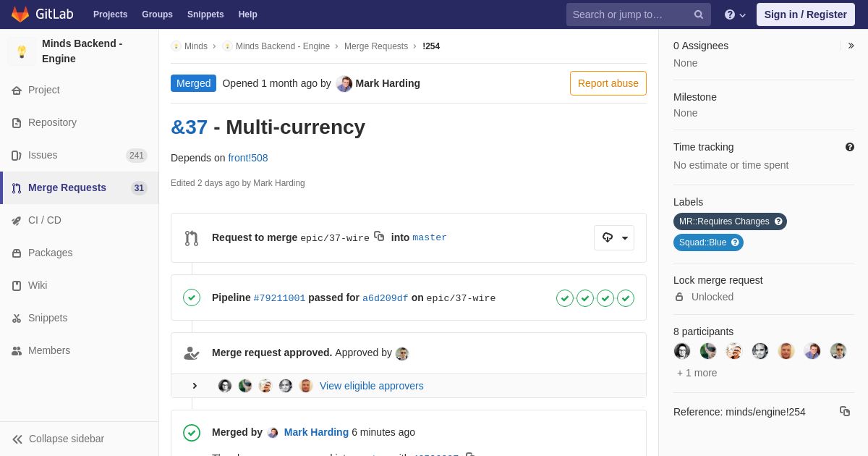Open Mark Harding's profile near the Opened line

[x=388, y=83]
